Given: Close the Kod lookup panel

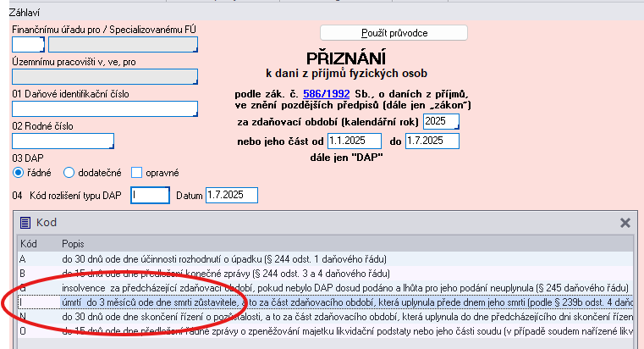Looking at the screenshot, I should click(625, 223).
